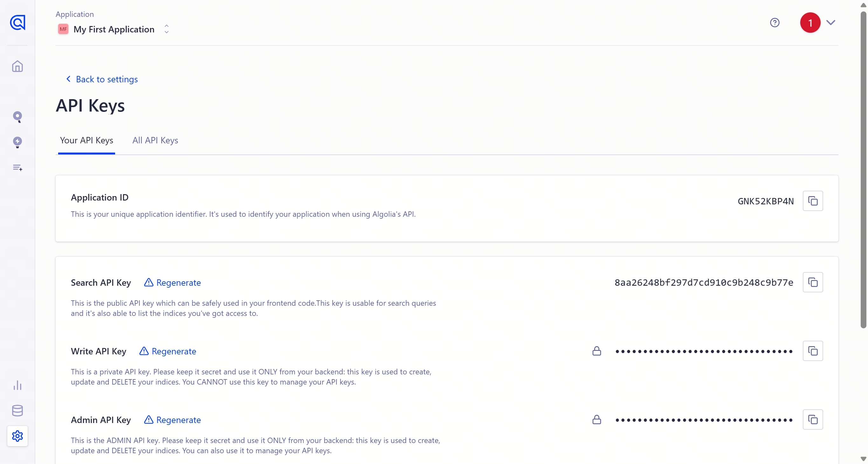Open the Search product icon in sidebar

click(17, 117)
